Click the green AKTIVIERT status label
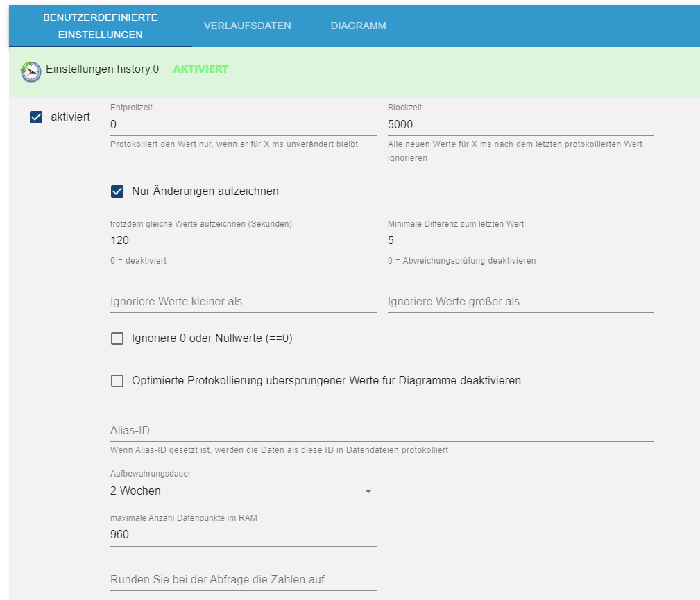The height and width of the screenshot is (600, 700). coord(200,69)
